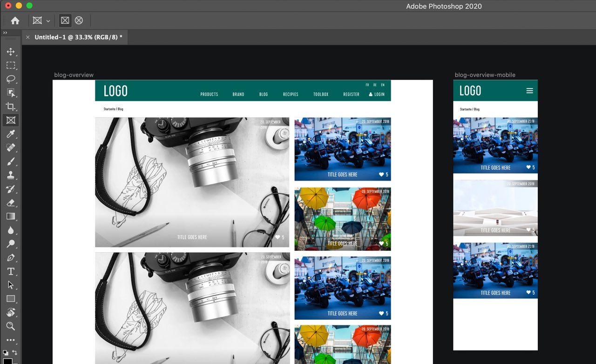Click the Home button in options bar
596x364 pixels.
point(15,20)
